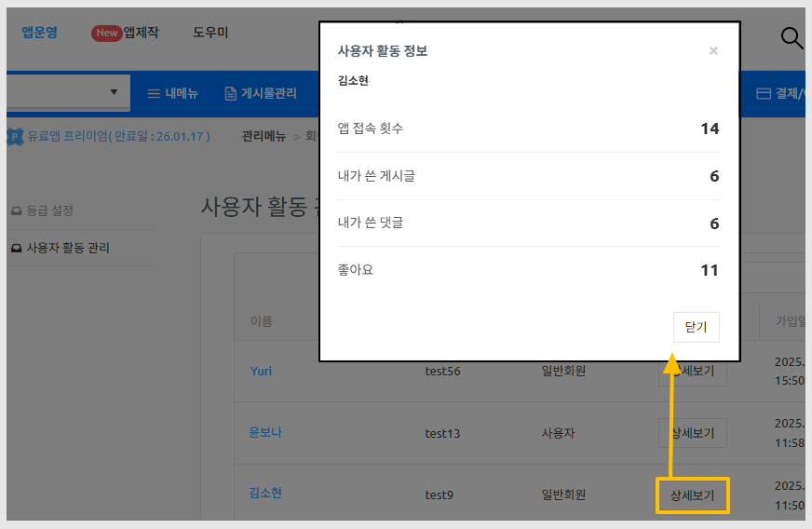Click the 등급 설정 sidebar icon
This screenshot has height=529, width=812.
coord(16,210)
